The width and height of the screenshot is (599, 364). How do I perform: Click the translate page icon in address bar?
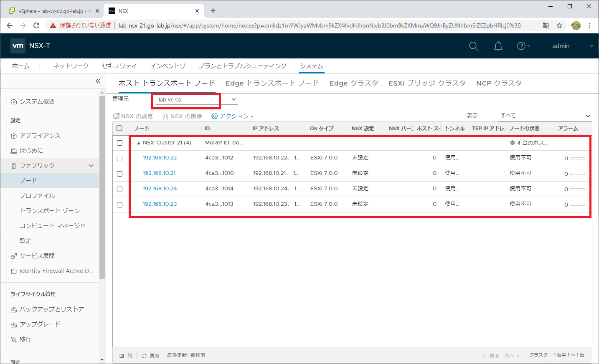tap(546, 25)
